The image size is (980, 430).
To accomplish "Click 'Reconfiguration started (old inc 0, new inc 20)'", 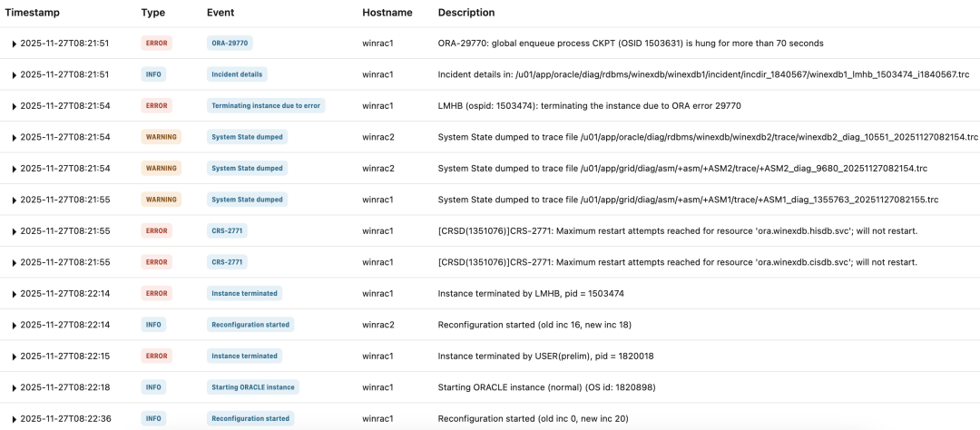I will [534, 419].
